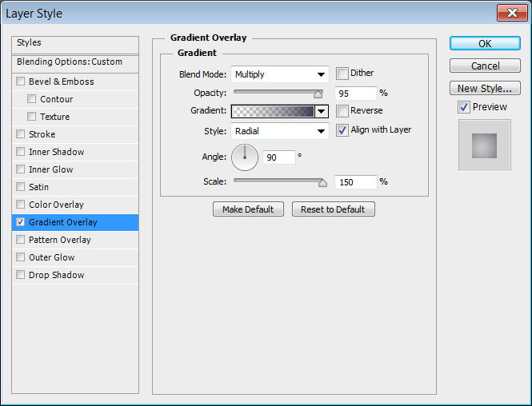Close the Layer Style dialog
This screenshot has width=532, height=406.
point(510,13)
